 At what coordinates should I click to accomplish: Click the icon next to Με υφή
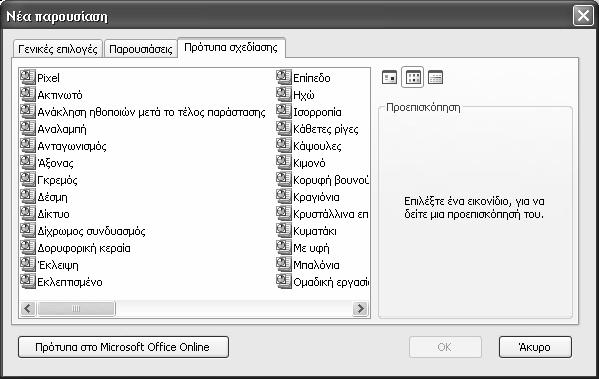click(284, 247)
